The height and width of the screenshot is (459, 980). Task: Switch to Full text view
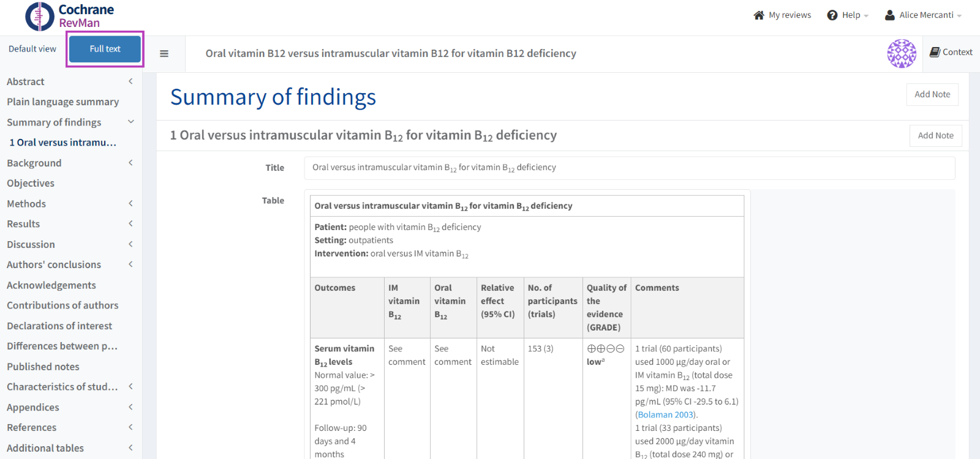click(x=105, y=49)
